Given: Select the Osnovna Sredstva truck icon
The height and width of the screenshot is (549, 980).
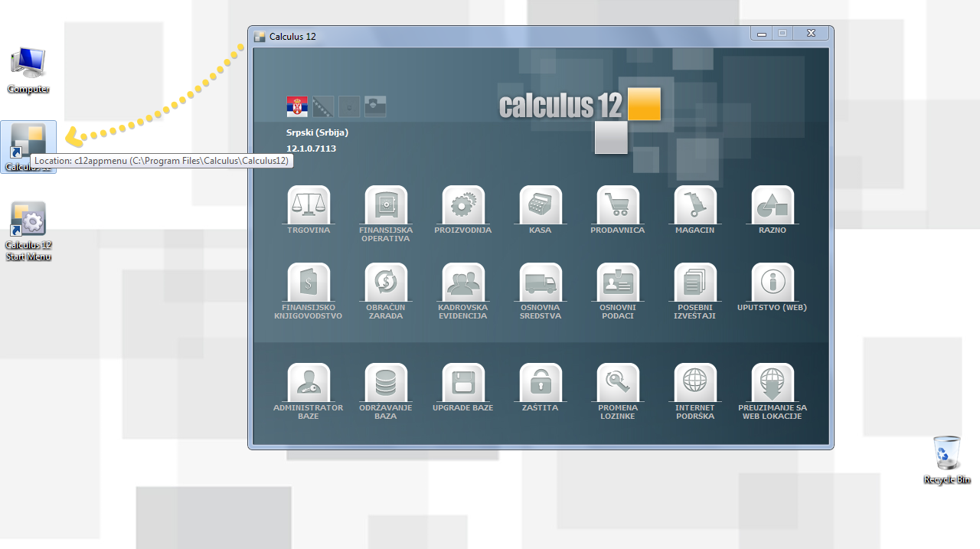Looking at the screenshot, I should [x=541, y=283].
